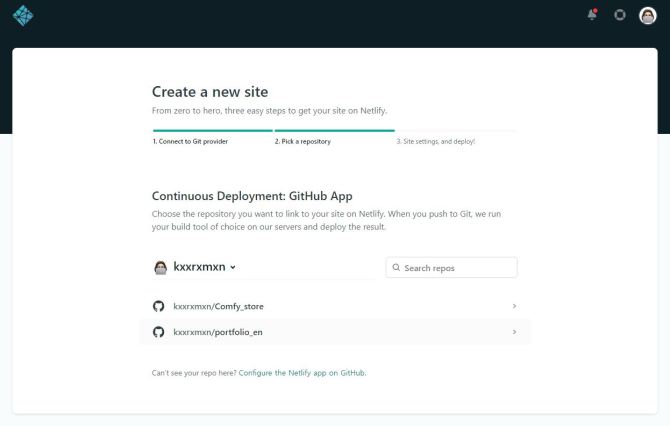
Task: Open the Comfy_store row chevron
Action: click(514, 306)
